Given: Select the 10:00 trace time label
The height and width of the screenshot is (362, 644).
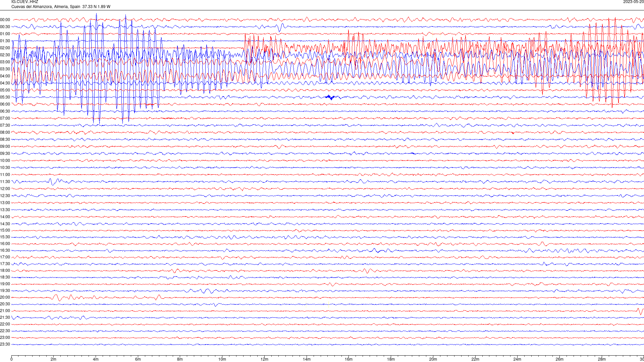Looking at the screenshot, I should pyautogui.click(x=5, y=161).
